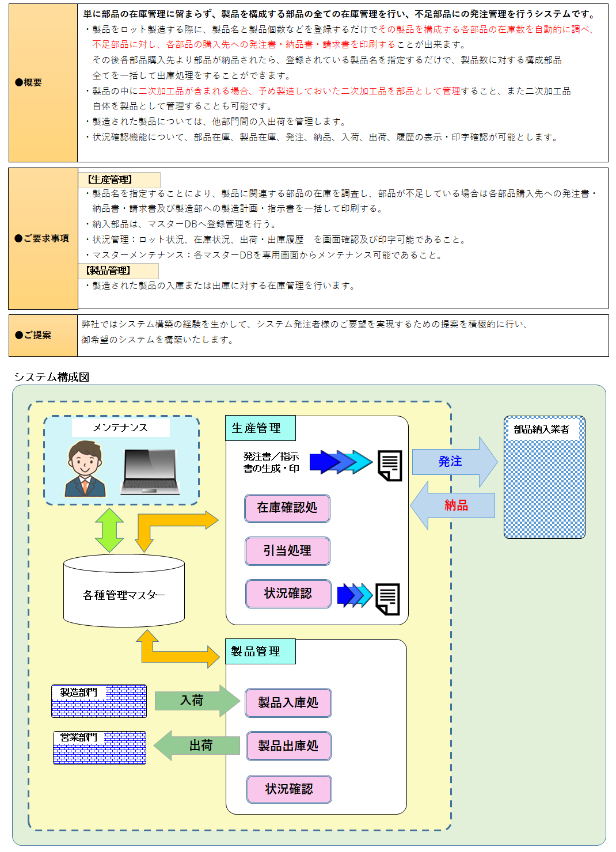Click the laptop computer icon
Image resolution: width=616 pixels, height=852 pixels.
(x=150, y=472)
